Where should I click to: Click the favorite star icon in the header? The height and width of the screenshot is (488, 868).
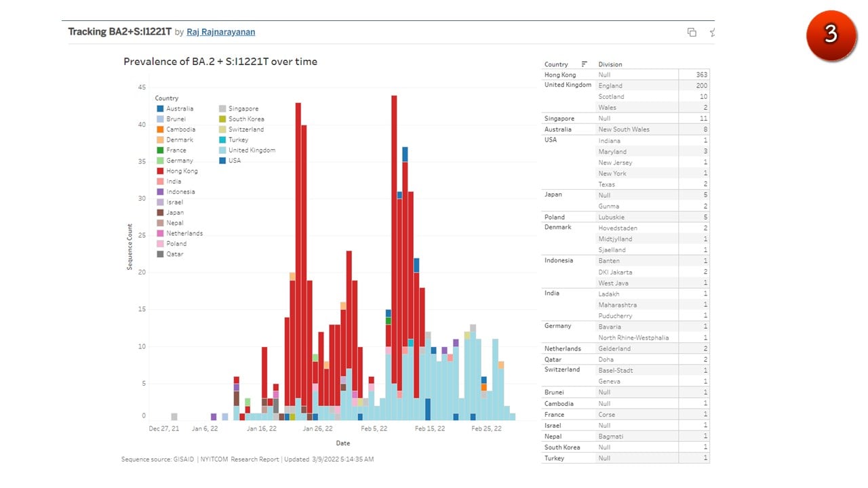tap(711, 32)
